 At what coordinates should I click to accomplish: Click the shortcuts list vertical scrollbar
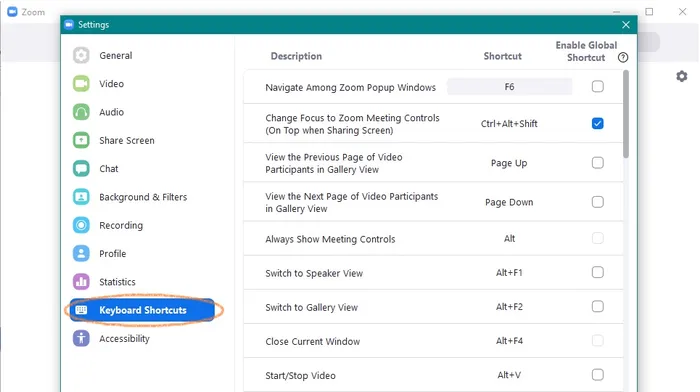pos(626,114)
